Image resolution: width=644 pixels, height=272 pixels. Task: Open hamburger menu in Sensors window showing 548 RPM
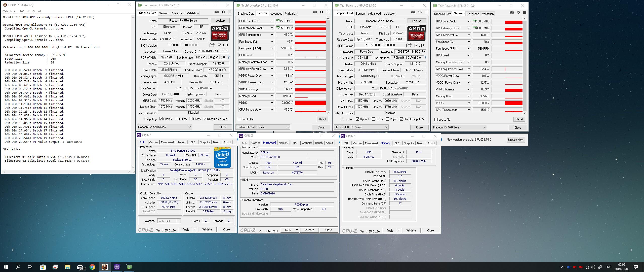[x=328, y=12]
